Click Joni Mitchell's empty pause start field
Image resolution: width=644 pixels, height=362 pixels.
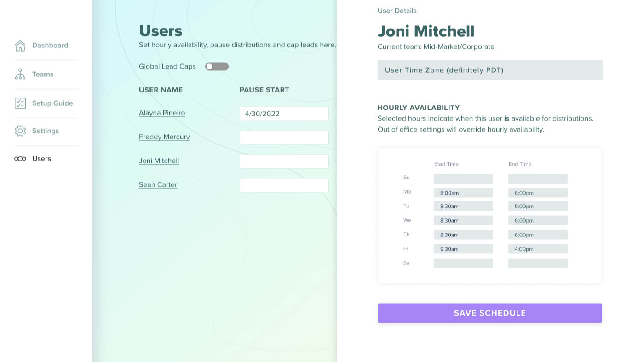284,161
